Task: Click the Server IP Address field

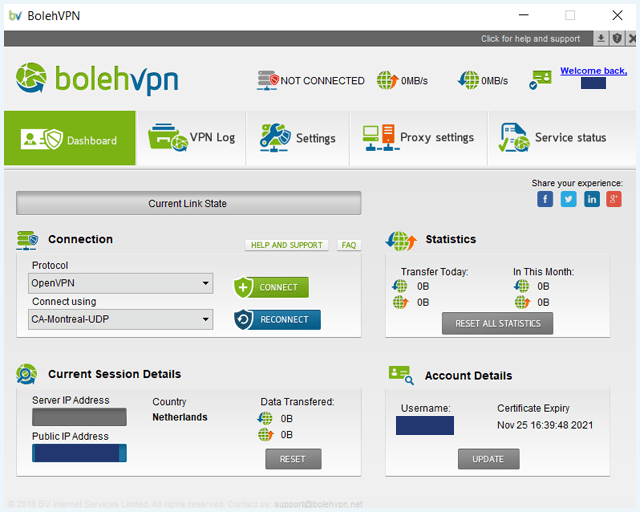Action: (x=79, y=417)
